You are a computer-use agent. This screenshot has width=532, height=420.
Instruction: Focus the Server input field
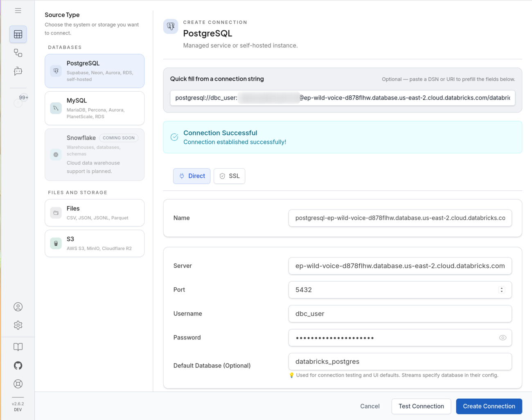click(400, 266)
